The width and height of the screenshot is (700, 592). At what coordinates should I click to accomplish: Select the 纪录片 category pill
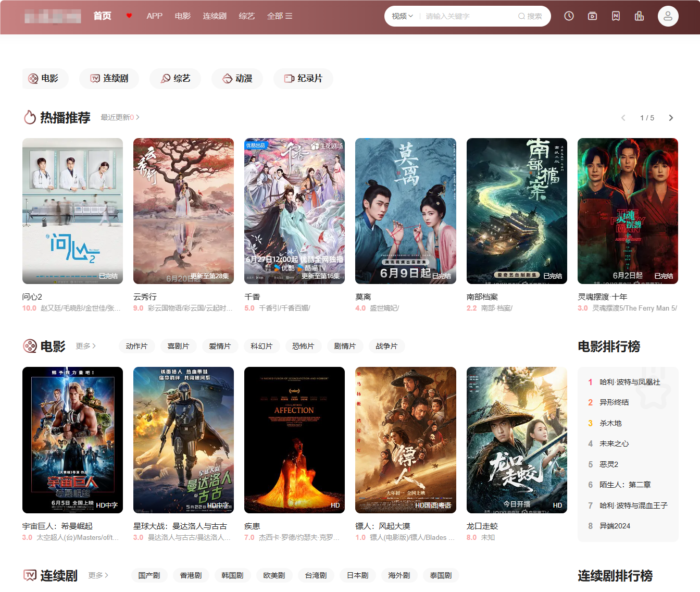tap(303, 78)
